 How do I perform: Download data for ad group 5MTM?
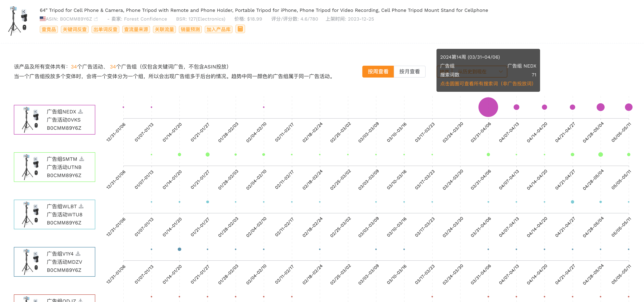coord(82,159)
